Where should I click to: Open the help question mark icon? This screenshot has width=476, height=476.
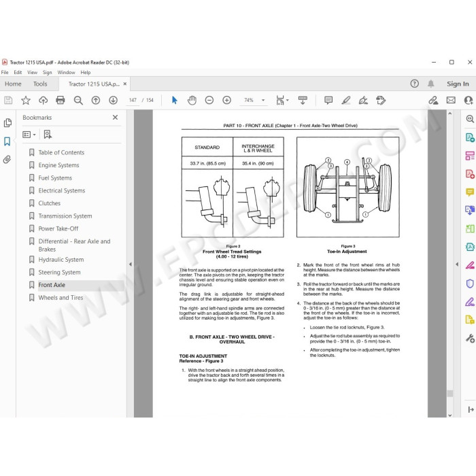point(414,84)
